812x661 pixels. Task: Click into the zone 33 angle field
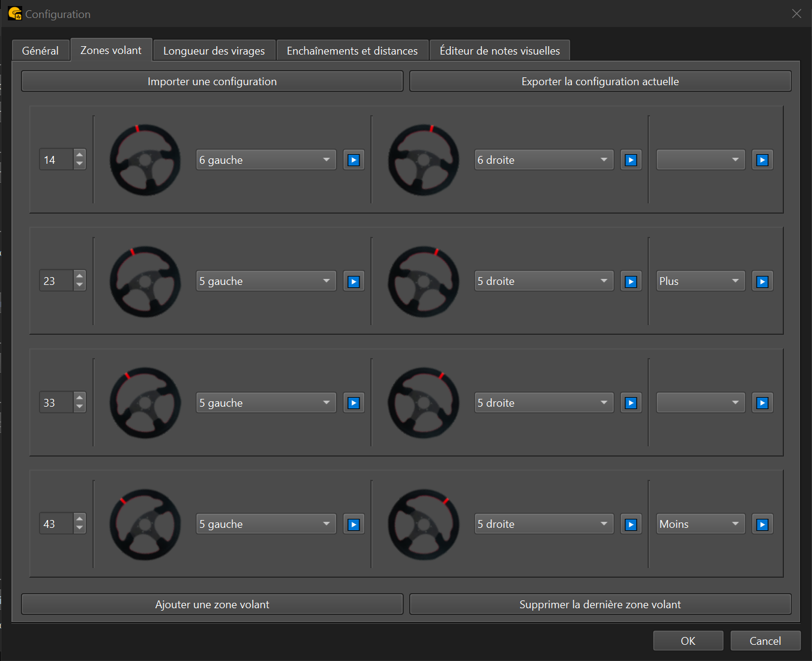pos(56,403)
